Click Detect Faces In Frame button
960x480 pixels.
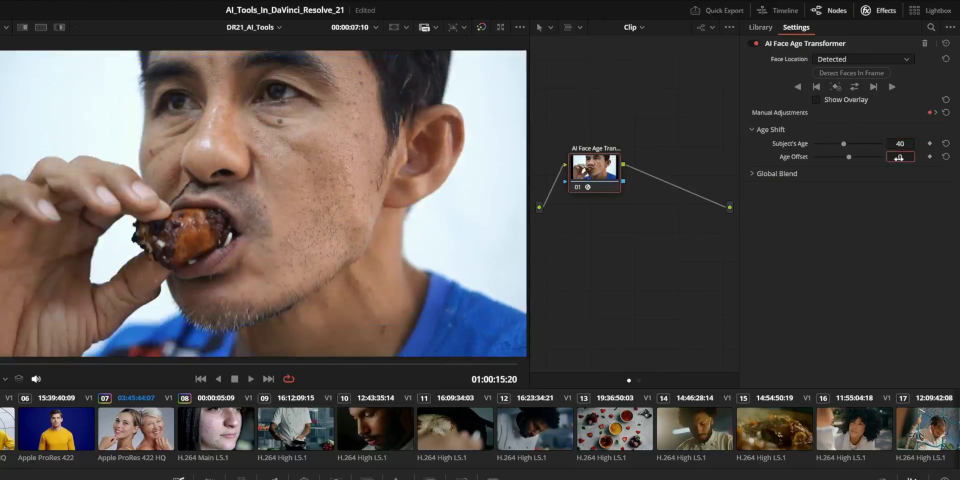point(851,73)
